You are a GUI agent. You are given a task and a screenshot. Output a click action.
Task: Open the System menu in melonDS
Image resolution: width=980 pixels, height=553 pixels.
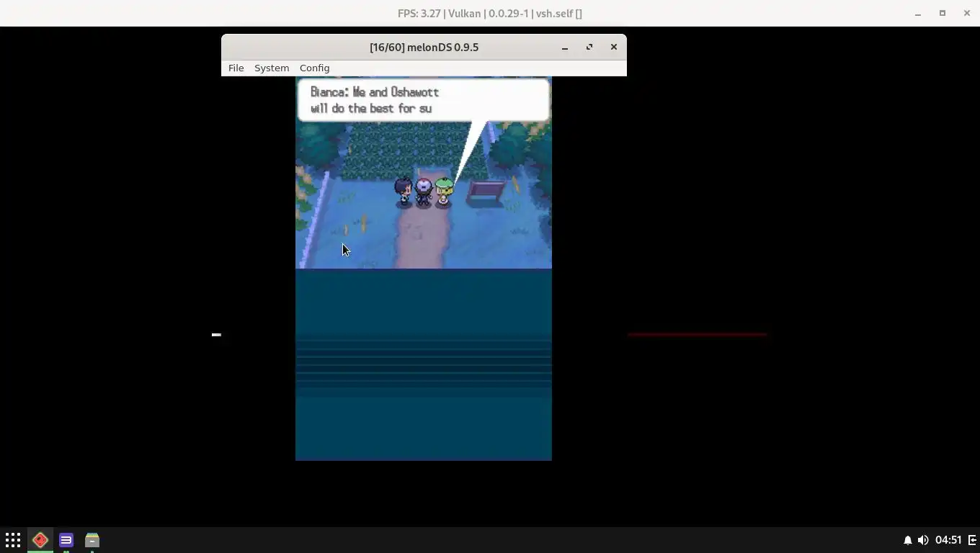[x=272, y=68]
